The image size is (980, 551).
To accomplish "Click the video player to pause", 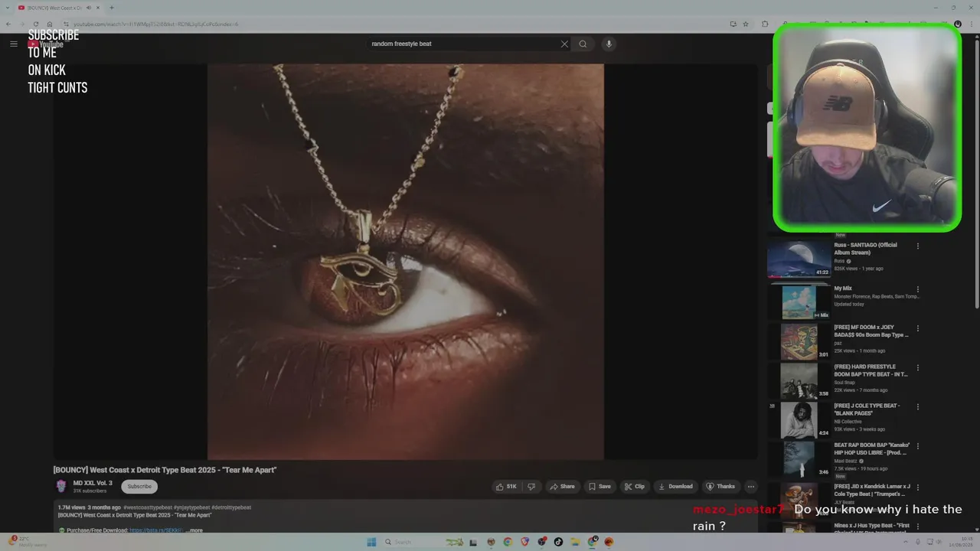I will coord(405,261).
